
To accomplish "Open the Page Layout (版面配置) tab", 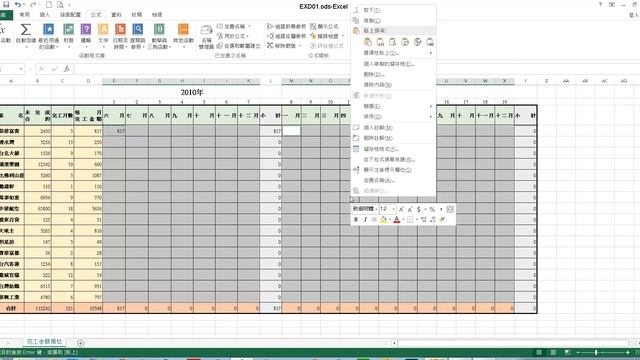I will 70,15.
